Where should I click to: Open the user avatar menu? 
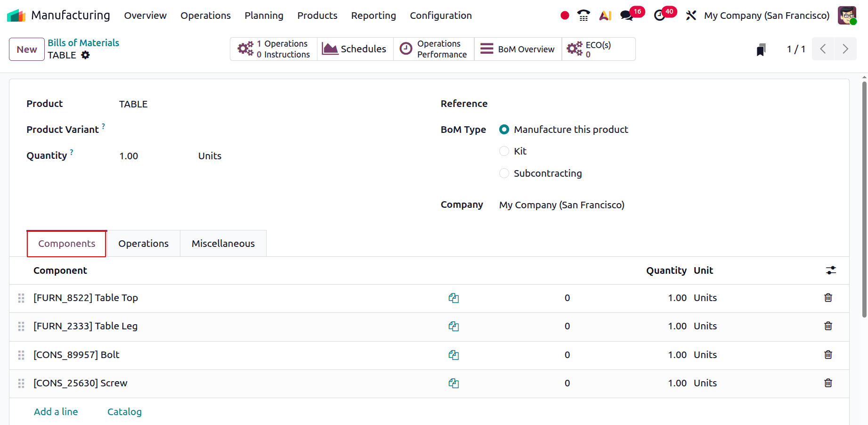coord(847,16)
